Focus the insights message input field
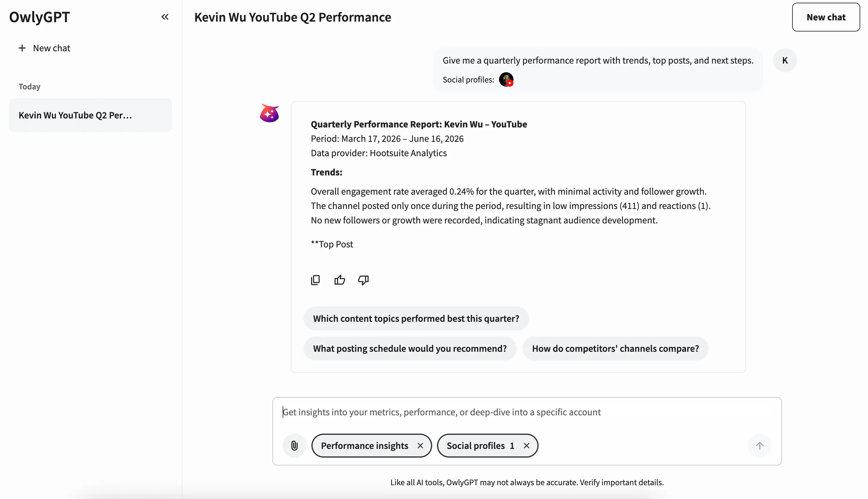The width and height of the screenshot is (868, 499). coord(527,412)
